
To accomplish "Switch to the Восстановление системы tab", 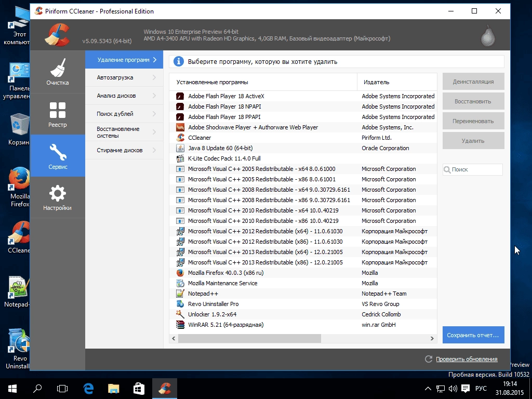I will point(124,132).
